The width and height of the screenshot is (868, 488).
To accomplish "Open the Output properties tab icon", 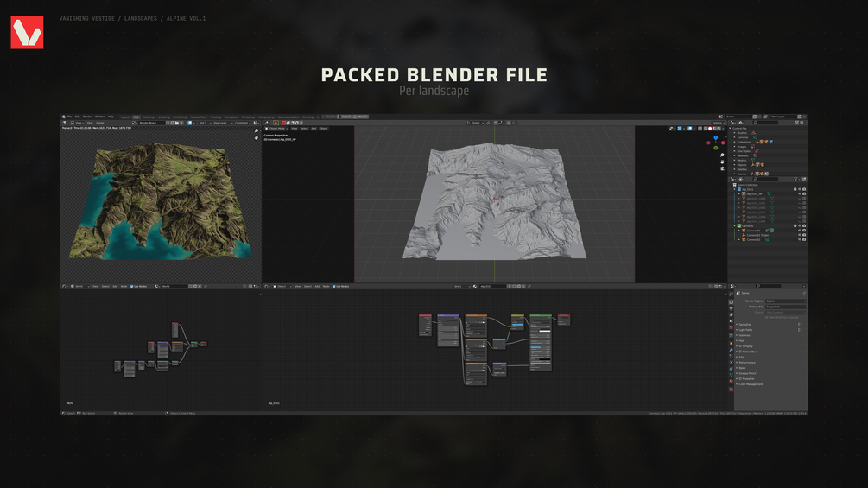I will [x=732, y=308].
